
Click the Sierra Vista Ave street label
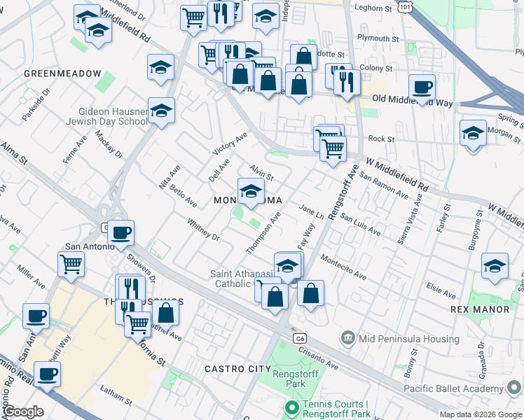(410, 219)
